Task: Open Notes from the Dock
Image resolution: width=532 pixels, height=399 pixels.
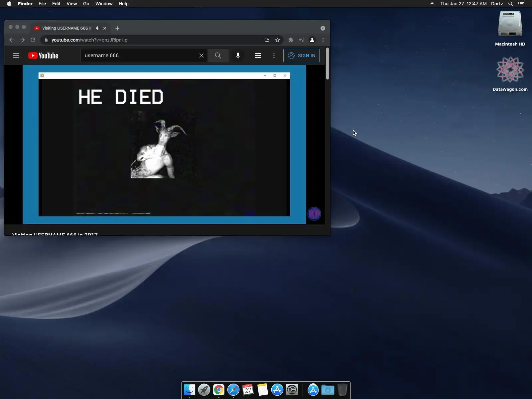Action: [x=263, y=390]
